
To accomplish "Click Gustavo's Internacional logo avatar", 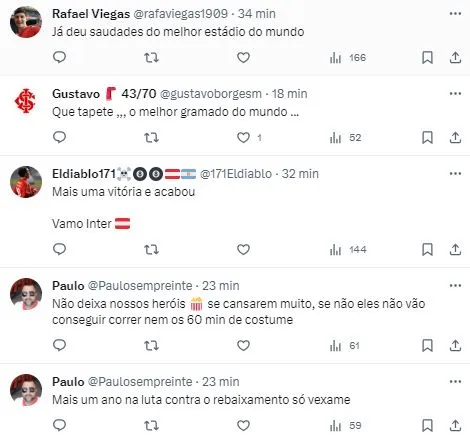I will (x=25, y=101).
